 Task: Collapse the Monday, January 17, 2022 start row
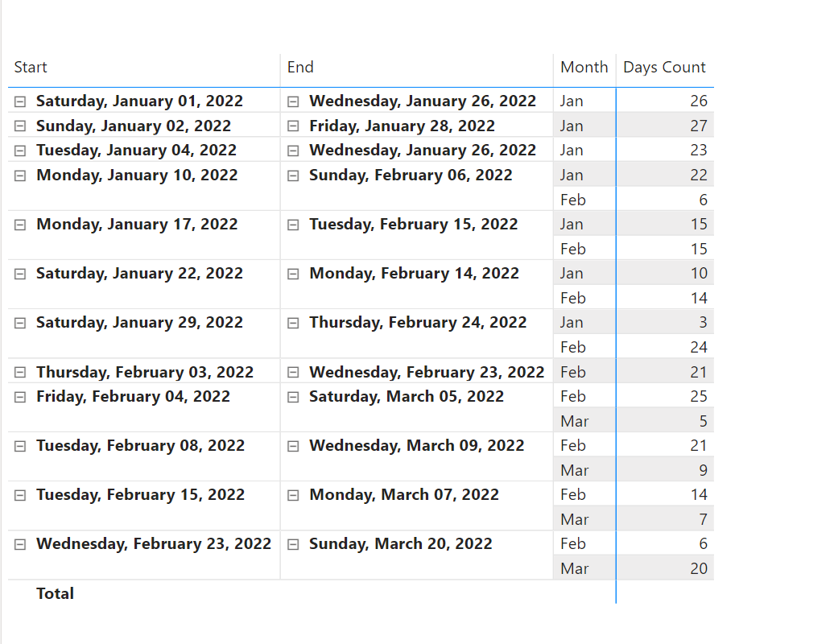click(x=19, y=225)
